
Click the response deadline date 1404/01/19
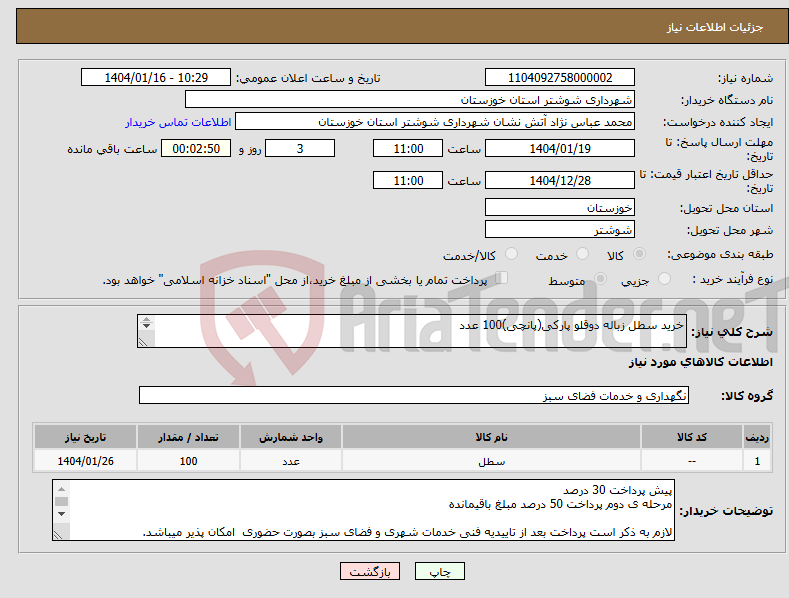pos(560,148)
